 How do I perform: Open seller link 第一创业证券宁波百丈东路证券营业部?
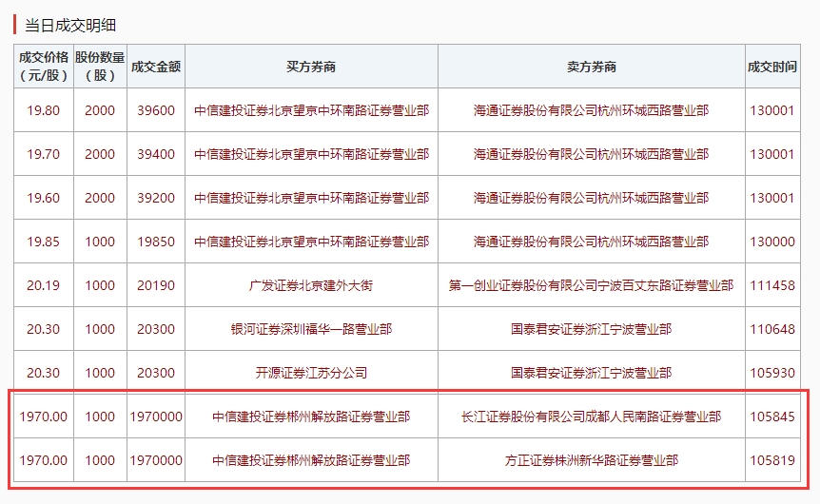click(x=592, y=285)
